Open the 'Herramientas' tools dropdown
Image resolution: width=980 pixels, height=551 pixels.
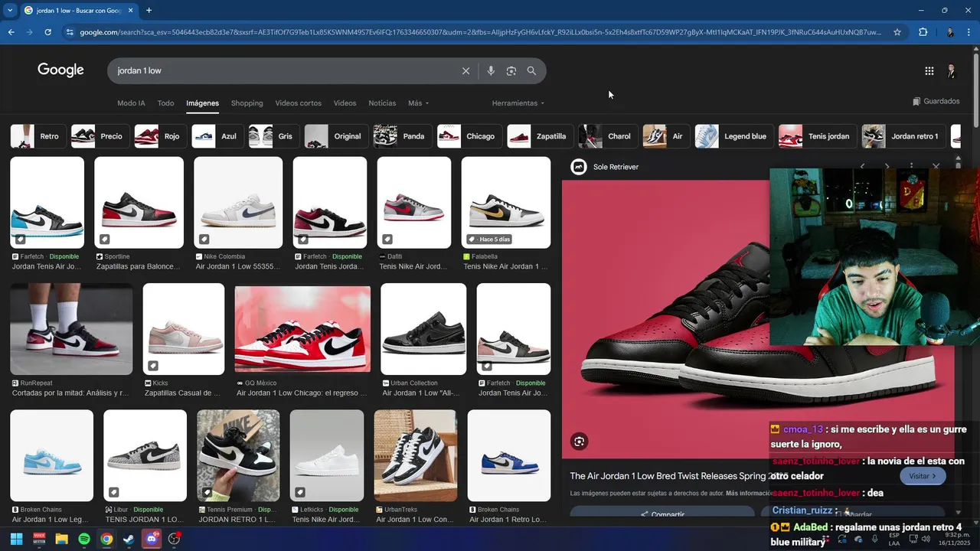518,103
